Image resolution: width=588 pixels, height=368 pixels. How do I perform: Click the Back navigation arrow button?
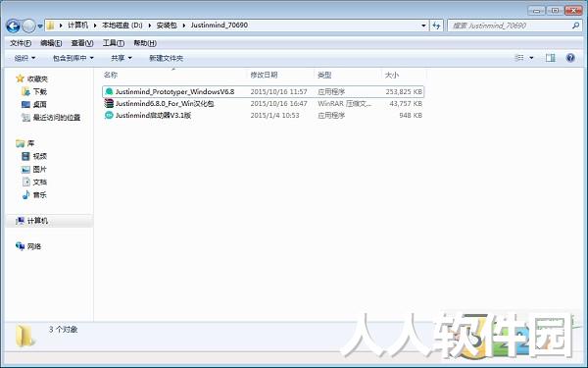point(13,26)
